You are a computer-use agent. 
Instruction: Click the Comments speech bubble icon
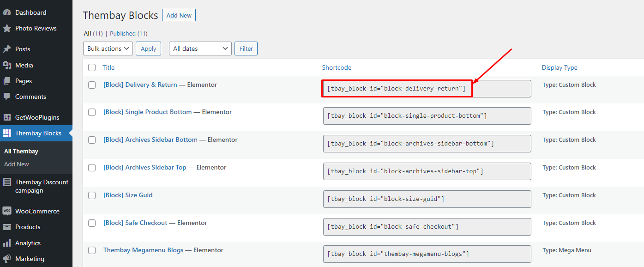click(x=7, y=97)
